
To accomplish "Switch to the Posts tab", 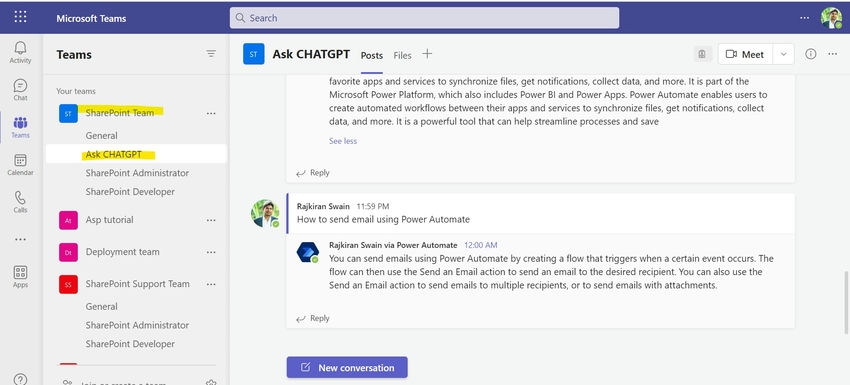I will (372, 55).
